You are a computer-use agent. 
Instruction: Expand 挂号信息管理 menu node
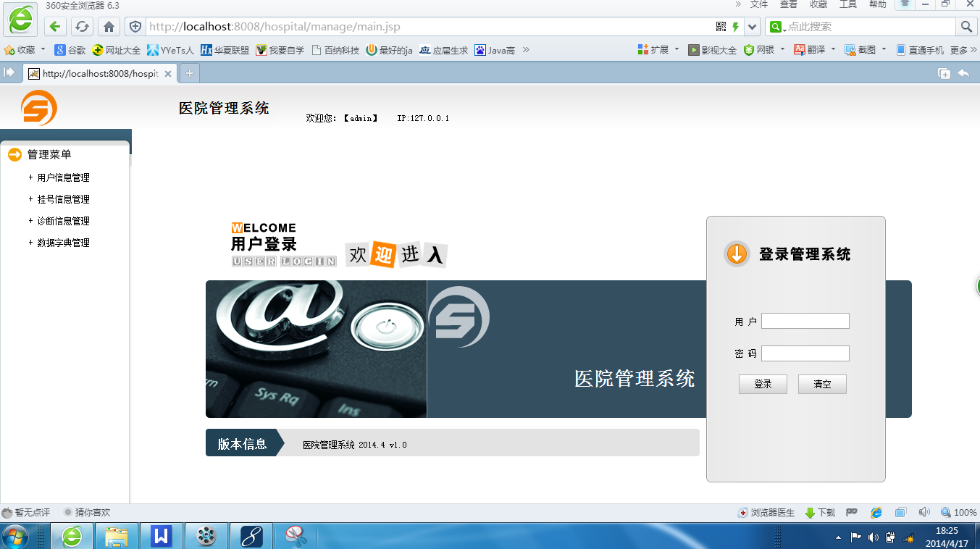(x=62, y=199)
